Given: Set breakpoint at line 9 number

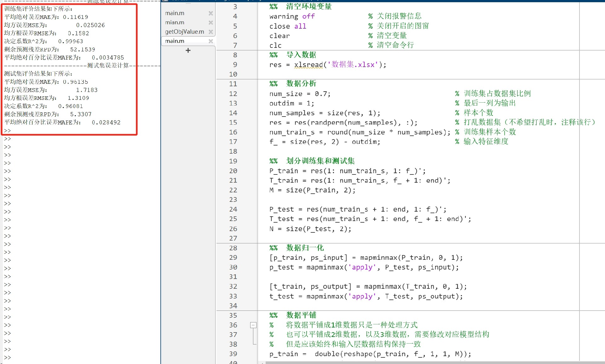Looking at the screenshot, I should pyautogui.click(x=235, y=65).
